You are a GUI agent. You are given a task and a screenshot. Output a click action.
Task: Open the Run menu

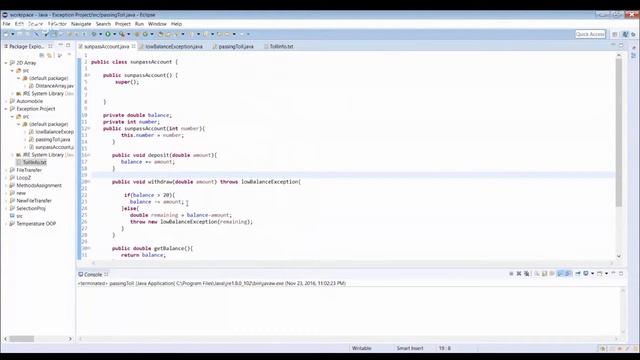point(140,24)
